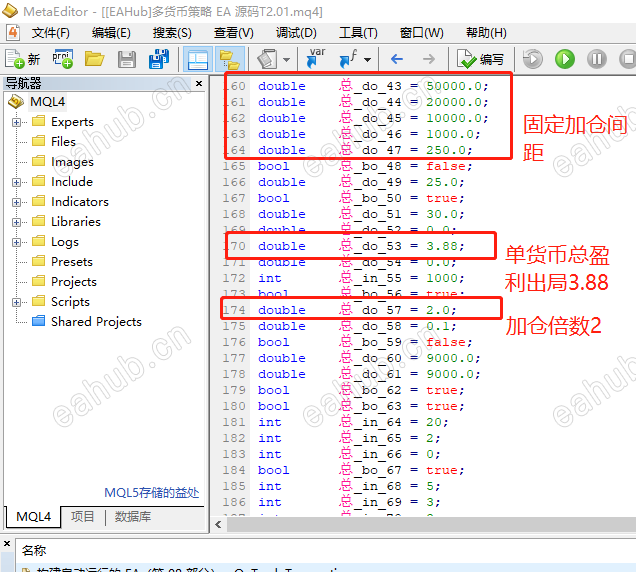Image resolution: width=636 pixels, height=572 pixels.
Task: Close the Navigator panel
Action: 199,83
